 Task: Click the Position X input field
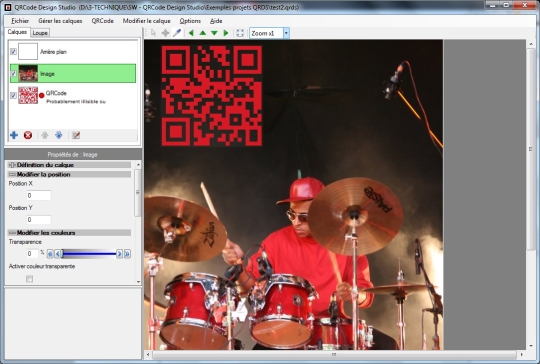(39, 195)
